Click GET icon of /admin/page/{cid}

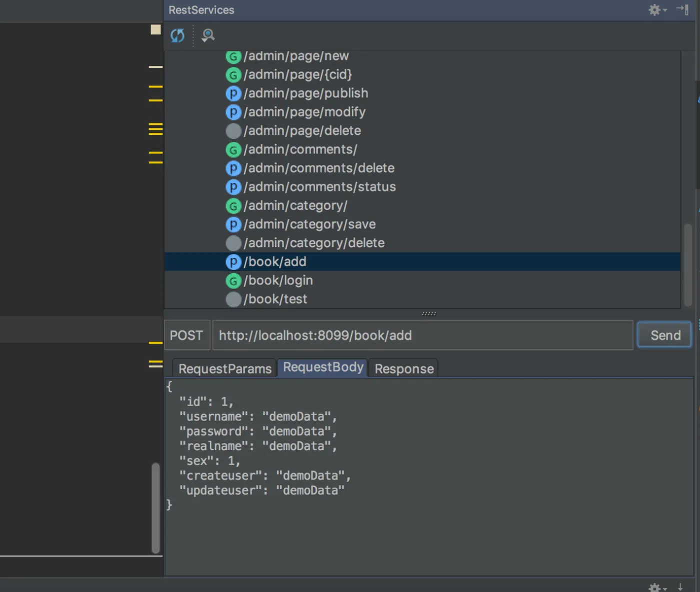click(x=233, y=75)
